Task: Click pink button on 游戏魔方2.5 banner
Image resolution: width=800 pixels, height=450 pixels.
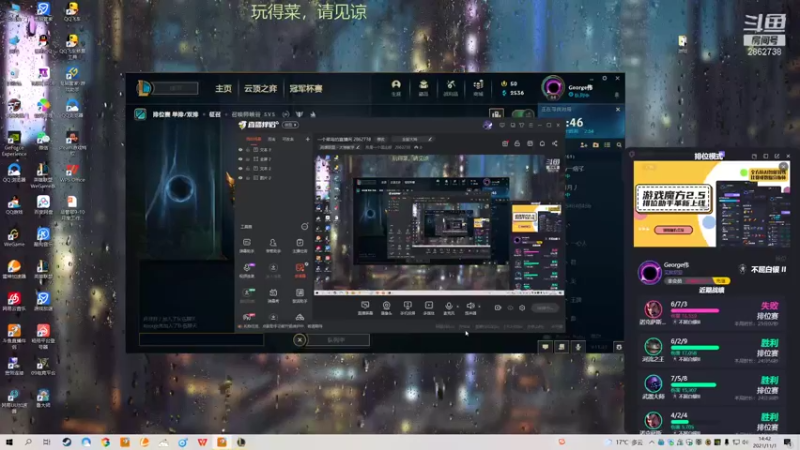Action: point(673,230)
